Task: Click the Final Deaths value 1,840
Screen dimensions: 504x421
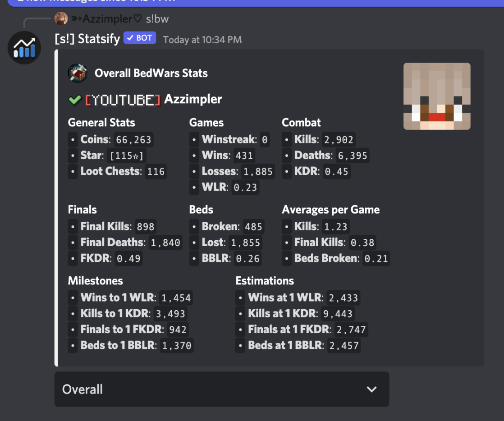Action: pos(165,243)
